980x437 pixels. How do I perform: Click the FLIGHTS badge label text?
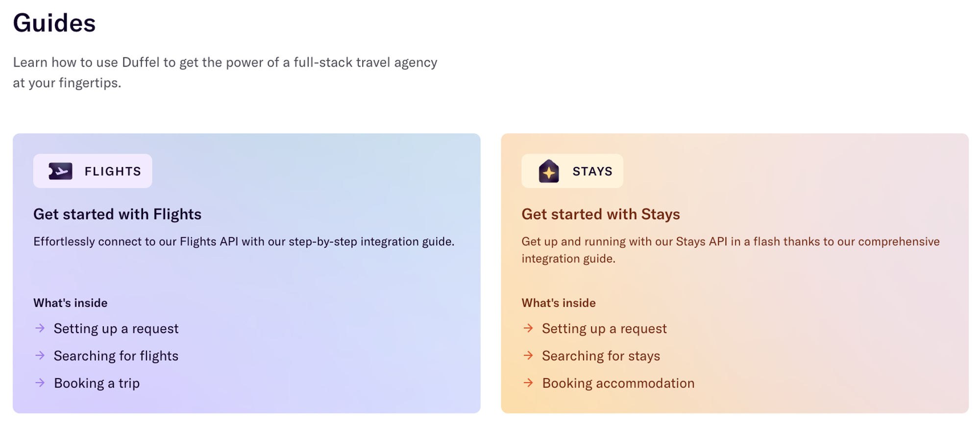tap(113, 171)
